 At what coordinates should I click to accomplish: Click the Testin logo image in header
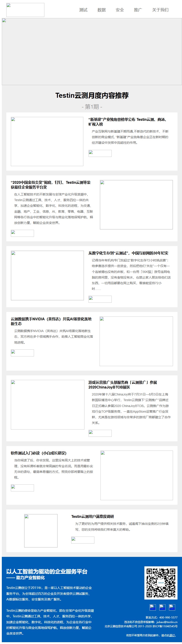25,10
